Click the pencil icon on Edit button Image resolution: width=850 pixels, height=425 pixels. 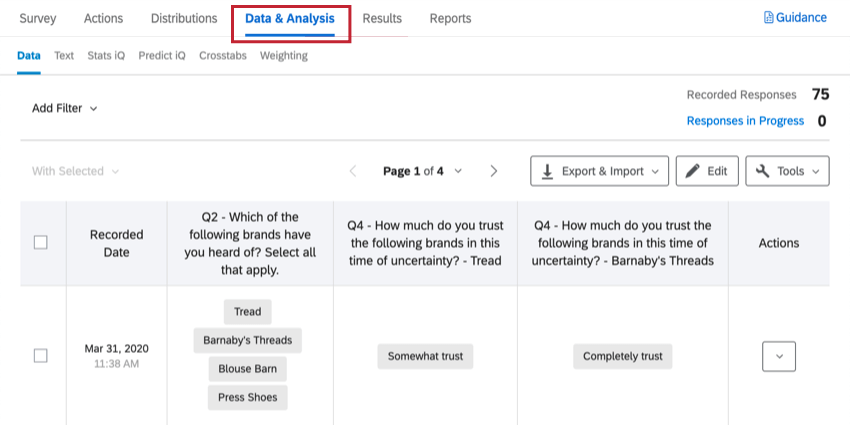(x=692, y=171)
